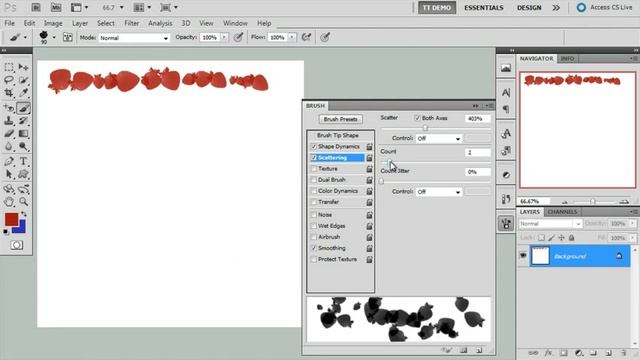The width and height of the screenshot is (640, 360).
Task: Select the Brush tool in toolbox
Action: (23, 108)
